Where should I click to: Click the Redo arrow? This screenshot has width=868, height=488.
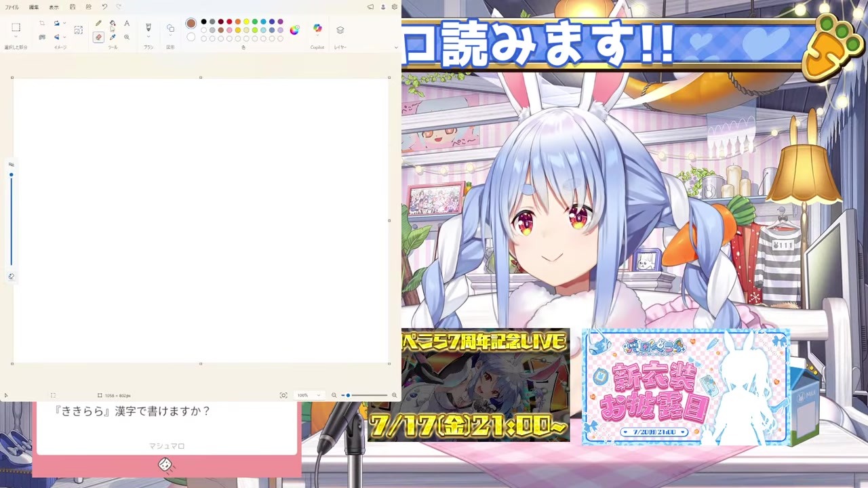119,7
